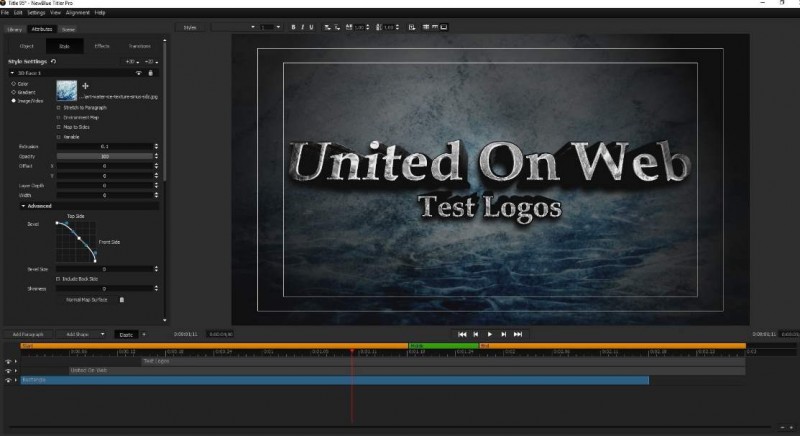Click the middle layout icon in toolbar
This screenshot has width=800, height=436.
click(435, 27)
